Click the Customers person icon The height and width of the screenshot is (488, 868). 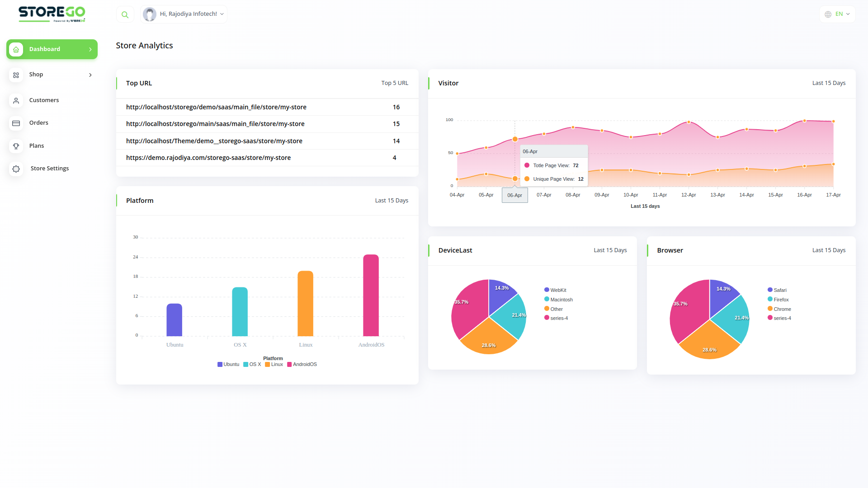pyautogui.click(x=16, y=100)
